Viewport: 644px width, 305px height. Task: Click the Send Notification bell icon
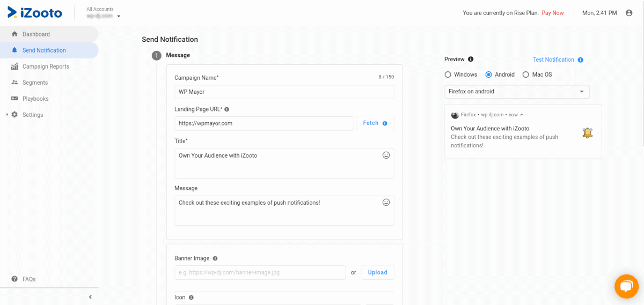tap(14, 50)
